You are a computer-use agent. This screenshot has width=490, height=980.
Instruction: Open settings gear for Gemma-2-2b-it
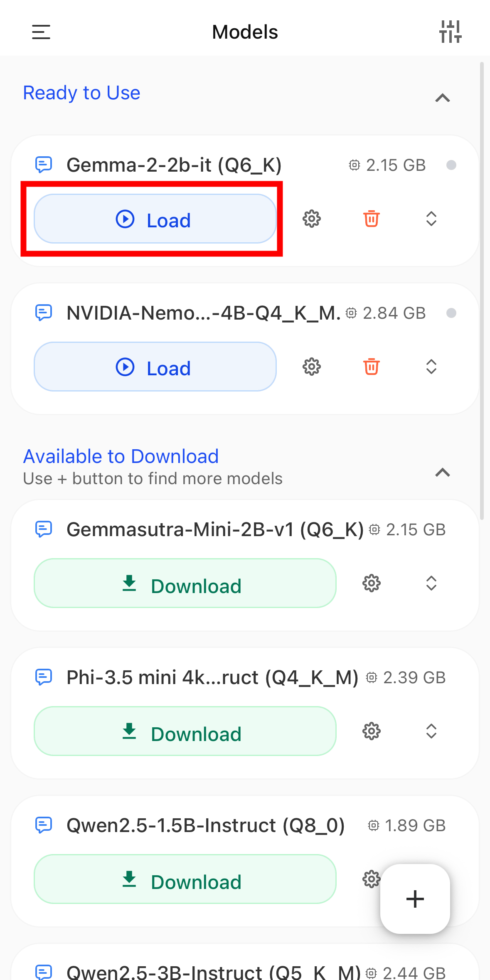[312, 219]
